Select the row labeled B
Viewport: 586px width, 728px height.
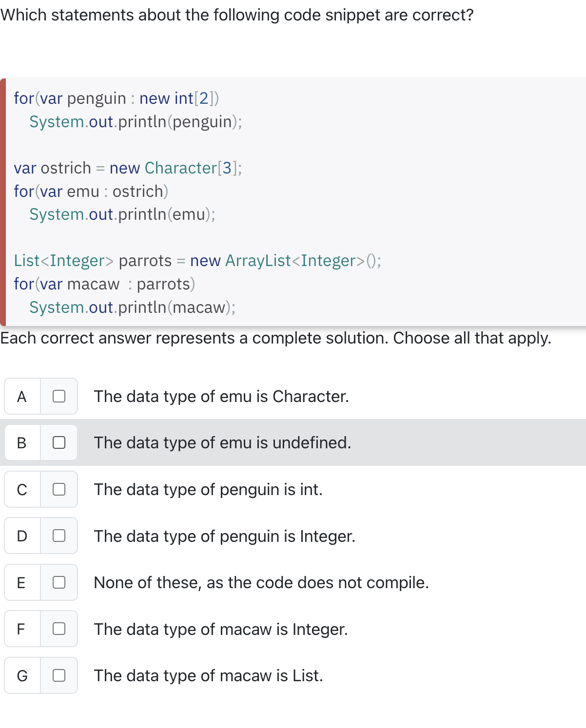click(x=21, y=442)
